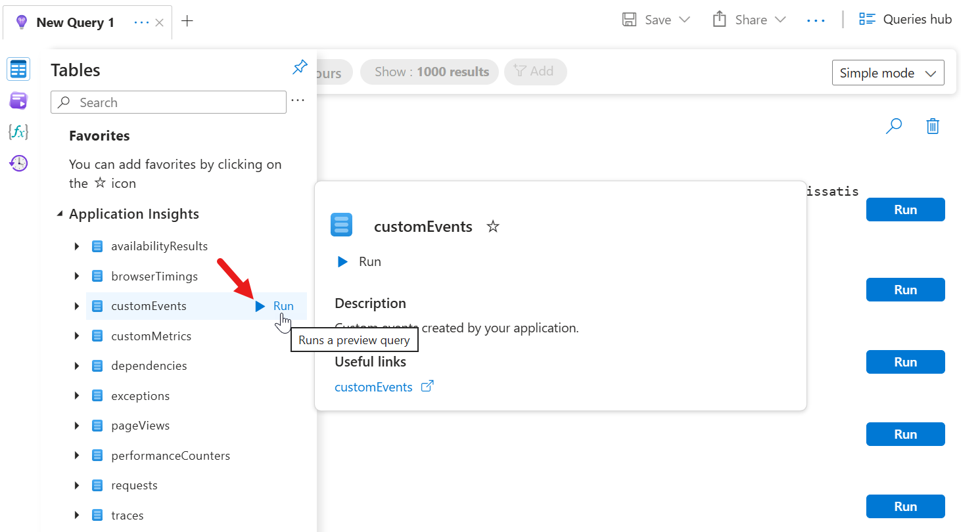Open the Functions panel
980x532 pixels.
click(18, 131)
